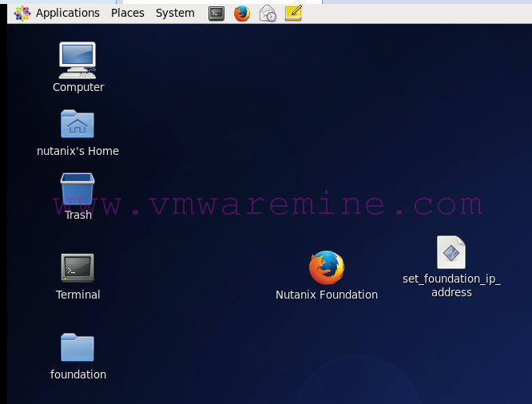Image resolution: width=532 pixels, height=404 pixels.
Task: Select the Computer desktop icon
Action: [77, 60]
